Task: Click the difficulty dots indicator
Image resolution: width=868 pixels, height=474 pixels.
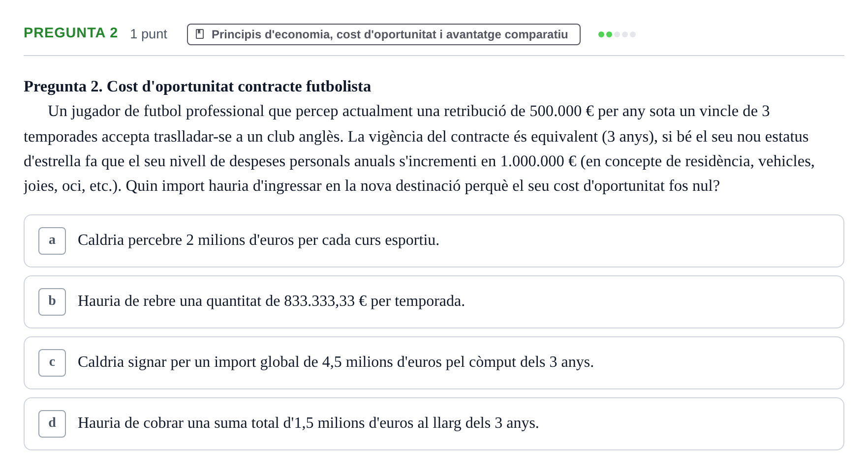Action: coord(617,34)
